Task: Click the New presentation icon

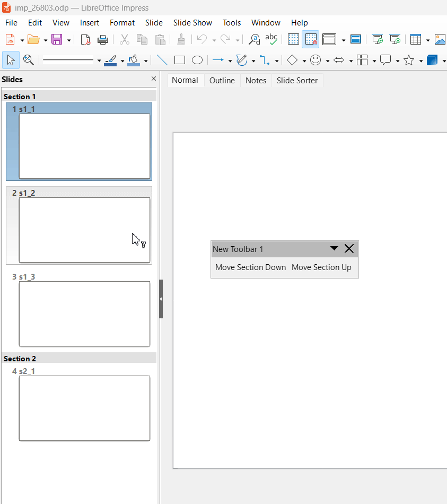Action: point(10,40)
